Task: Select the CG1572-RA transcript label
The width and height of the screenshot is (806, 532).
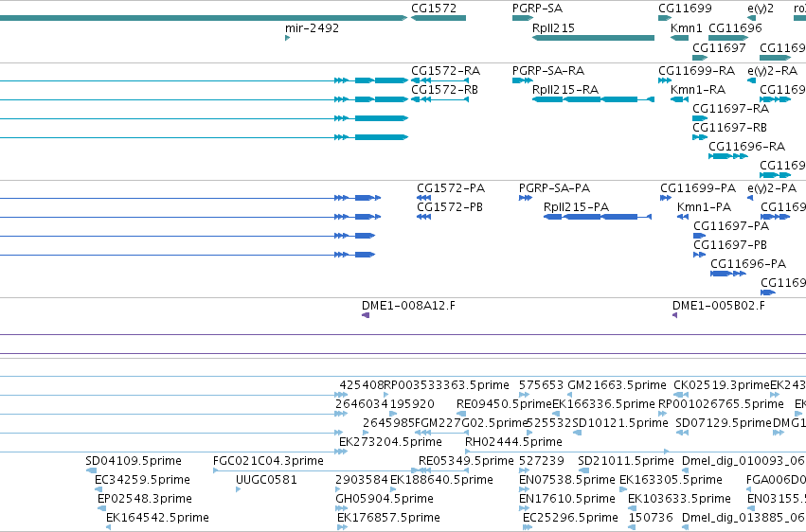Action: pos(446,71)
